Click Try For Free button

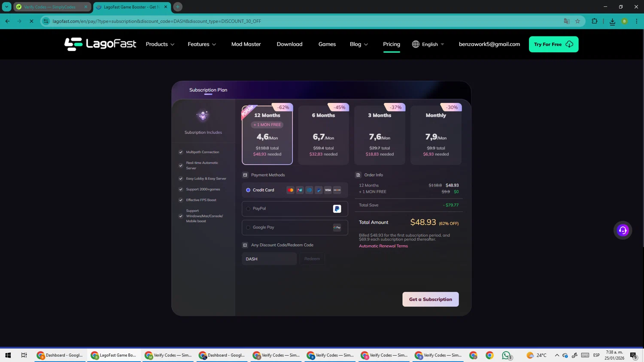pos(553,44)
